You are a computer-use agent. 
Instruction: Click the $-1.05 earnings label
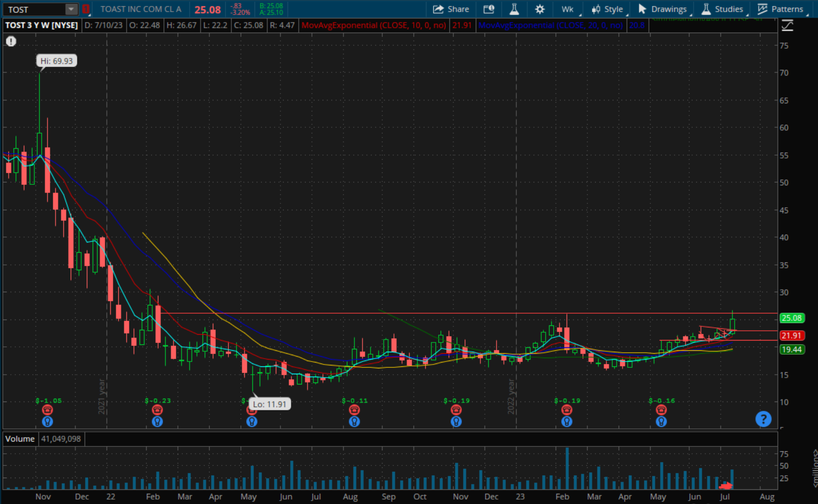[x=48, y=401]
